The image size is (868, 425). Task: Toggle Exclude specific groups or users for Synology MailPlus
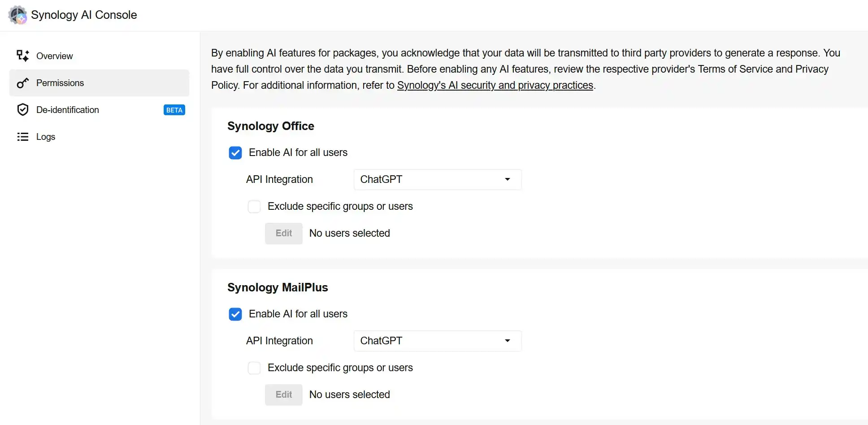(x=254, y=368)
